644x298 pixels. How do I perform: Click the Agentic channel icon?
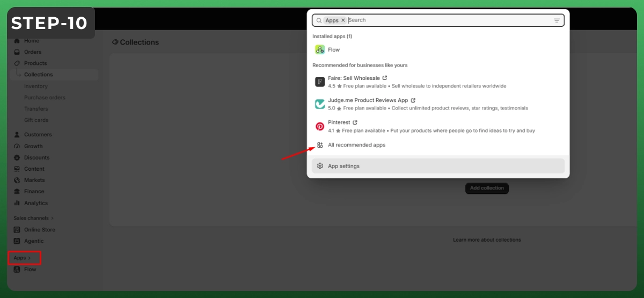pos(17,241)
